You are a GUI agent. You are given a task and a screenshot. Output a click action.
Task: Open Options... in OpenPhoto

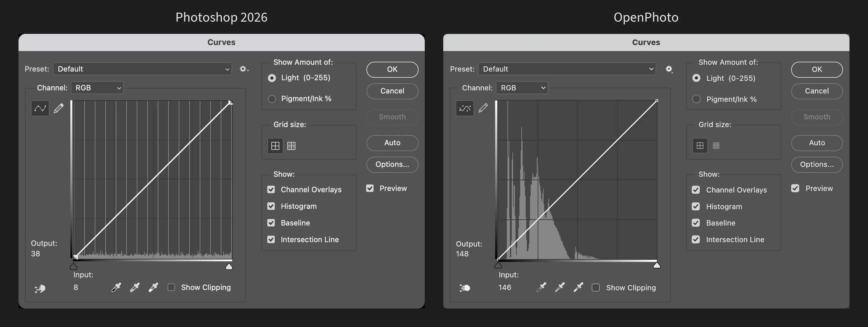point(817,164)
